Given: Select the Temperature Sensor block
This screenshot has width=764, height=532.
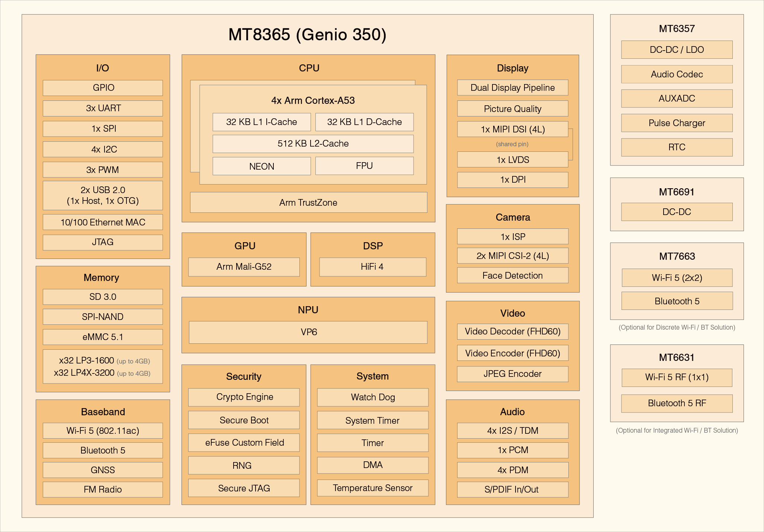Looking at the screenshot, I should click(372, 488).
